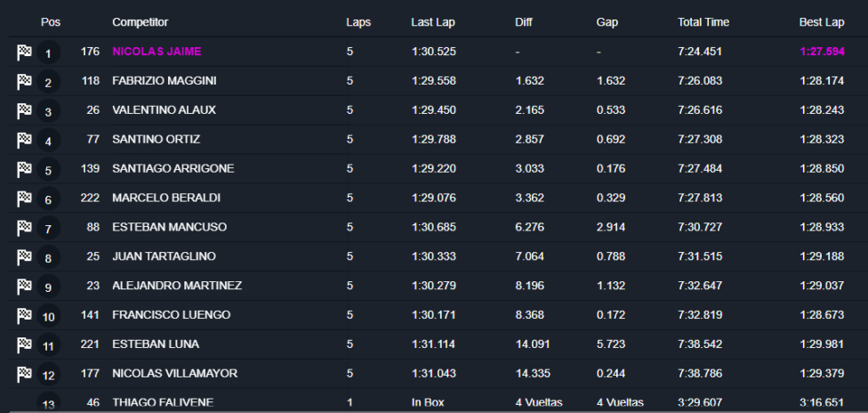This screenshot has height=413, width=868.
Task: Click the finish flag beside Esteban Mancuso
Action: pos(24,228)
